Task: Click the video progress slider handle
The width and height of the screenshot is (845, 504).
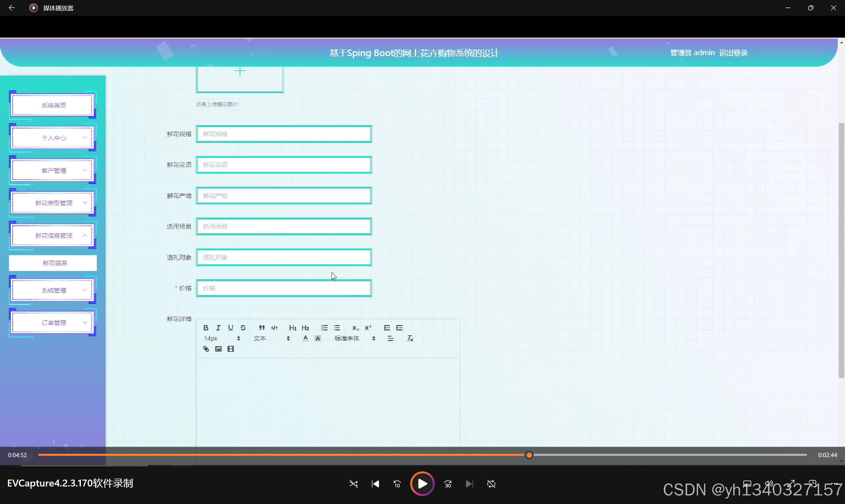Action: tap(529, 455)
